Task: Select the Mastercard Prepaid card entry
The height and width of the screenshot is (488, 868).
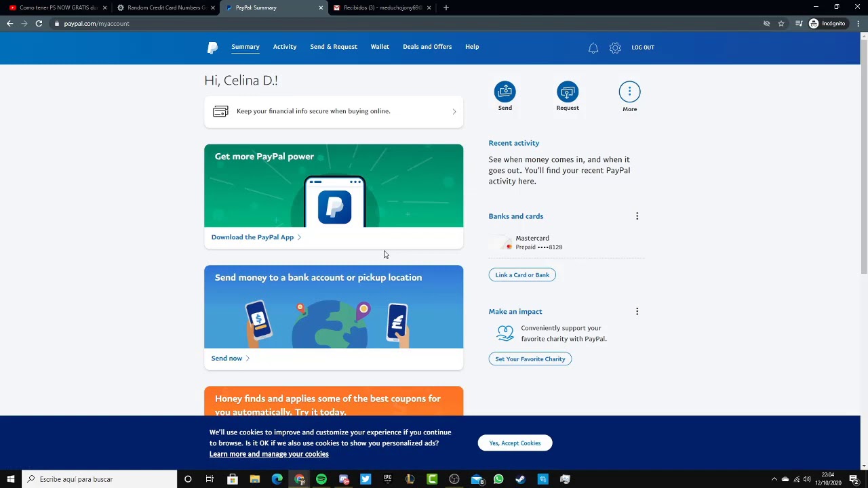Action: (x=566, y=243)
